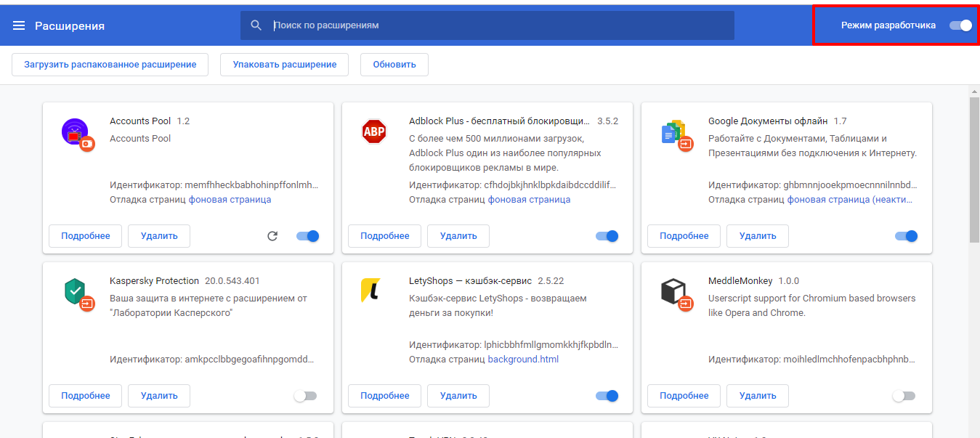Remove Adblock Plus with Удалить
Screen dimensions: 980x438
458,236
